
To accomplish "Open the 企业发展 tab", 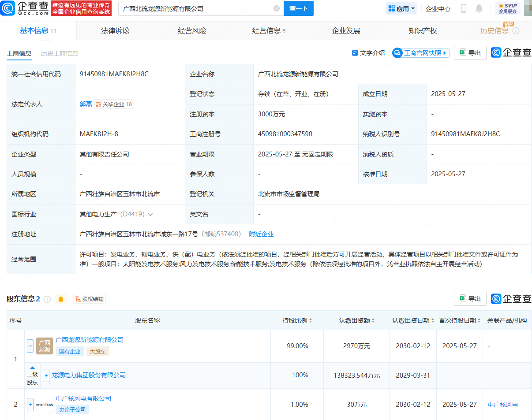I will click(346, 31).
